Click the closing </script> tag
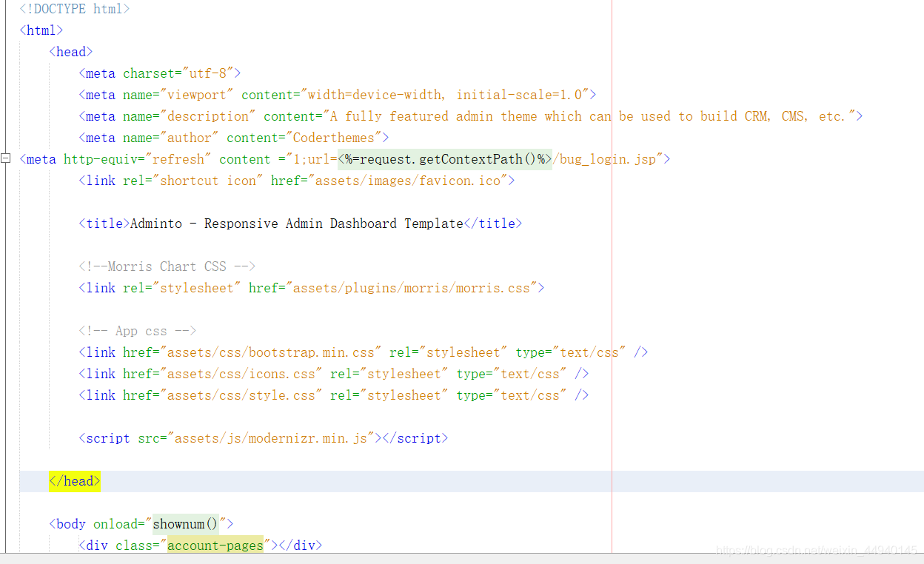This screenshot has width=924, height=564. pyautogui.click(x=415, y=438)
